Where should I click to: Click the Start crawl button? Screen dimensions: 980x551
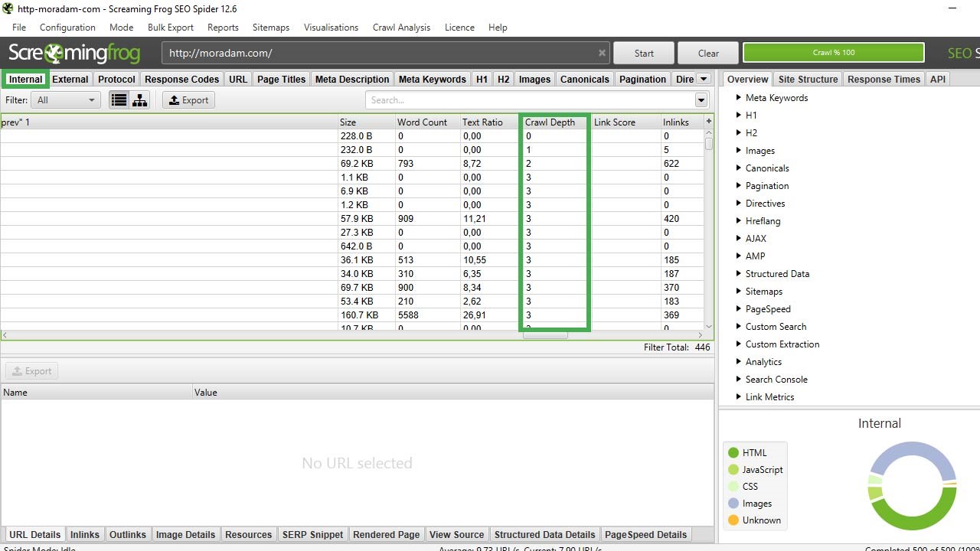pos(644,53)
